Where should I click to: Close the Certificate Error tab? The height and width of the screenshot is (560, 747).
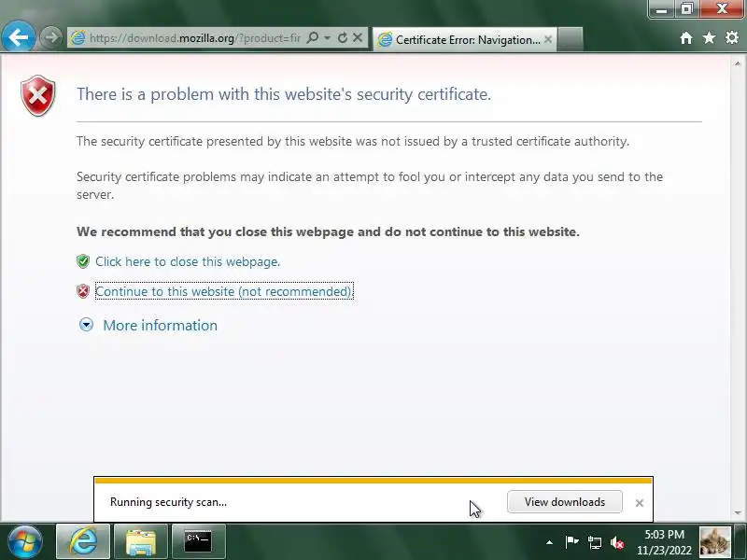[x=548, y=39]
